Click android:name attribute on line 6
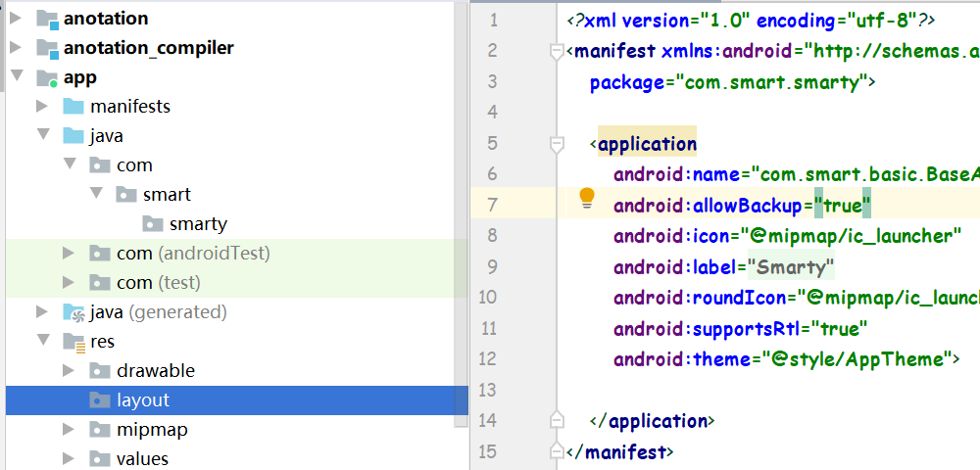This screenshot has height=470, width=980. click(x=677, y=174)
